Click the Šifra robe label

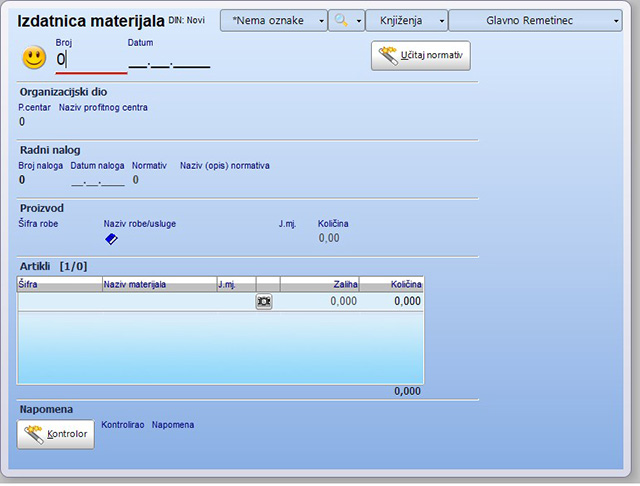[38, 224]
